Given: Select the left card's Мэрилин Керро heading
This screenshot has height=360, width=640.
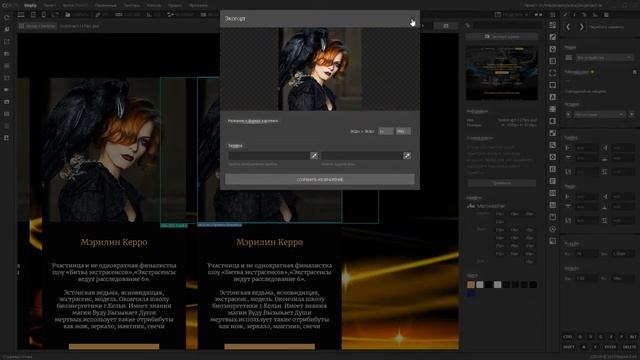Looking at the screenshot, I should [x=114, y=242].
